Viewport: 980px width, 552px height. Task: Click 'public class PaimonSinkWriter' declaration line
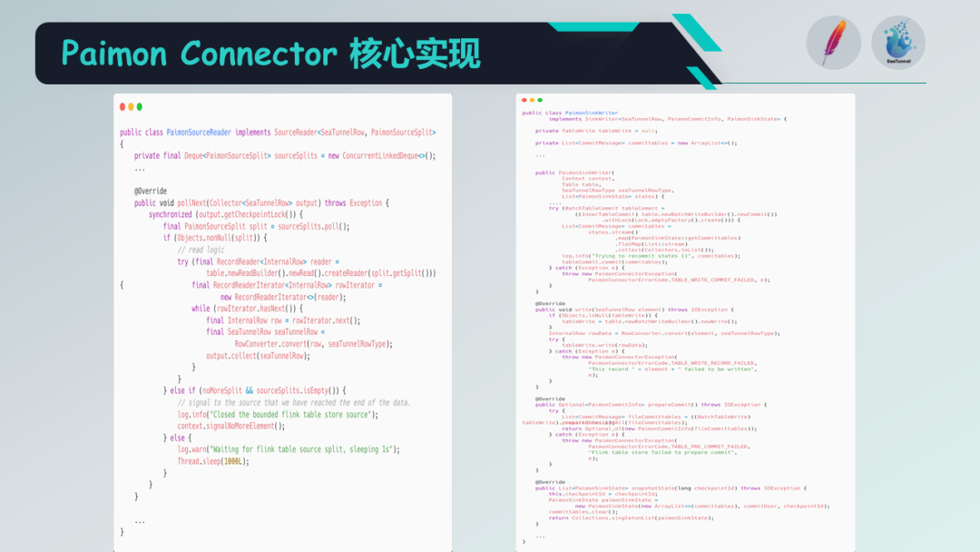click(570, 113)
